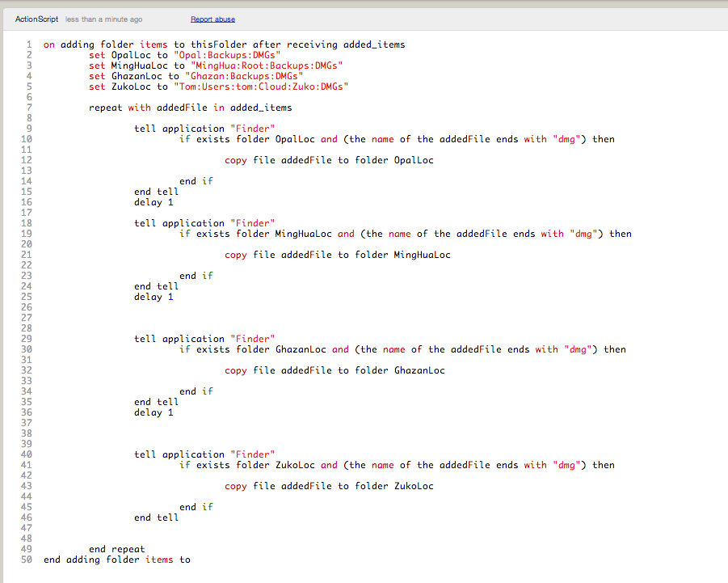Click 'copy file addedFile to folder MingHuaLoc'
The height and width of the screenshot is (583, 728).
coord(338,255)
